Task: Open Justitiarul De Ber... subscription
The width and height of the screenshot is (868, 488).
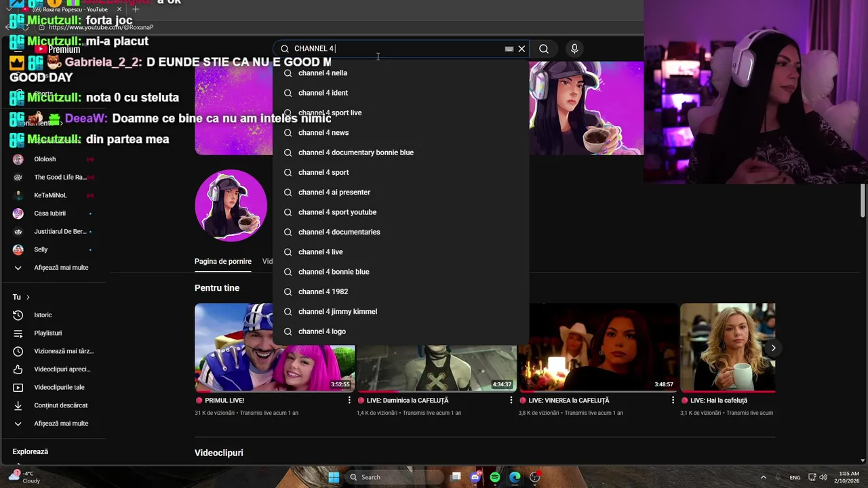Action: (x=53, y=232)
